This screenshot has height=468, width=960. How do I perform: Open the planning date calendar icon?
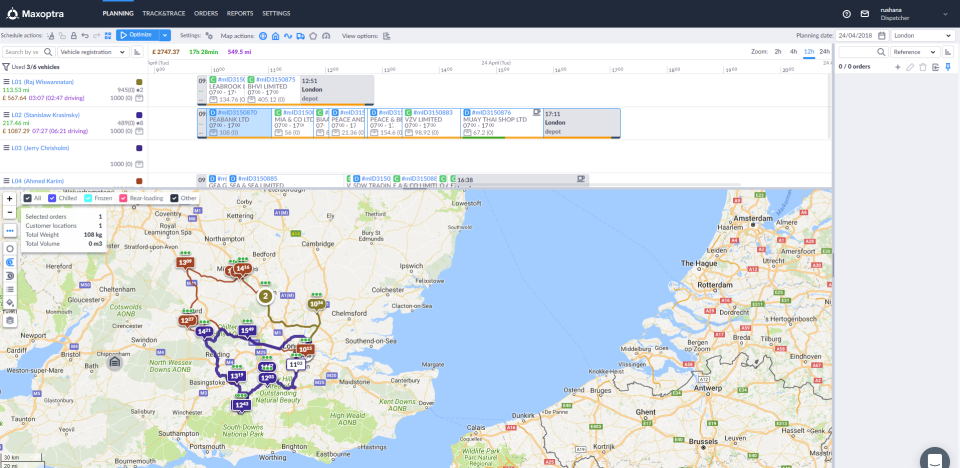[x=880, y=36]
